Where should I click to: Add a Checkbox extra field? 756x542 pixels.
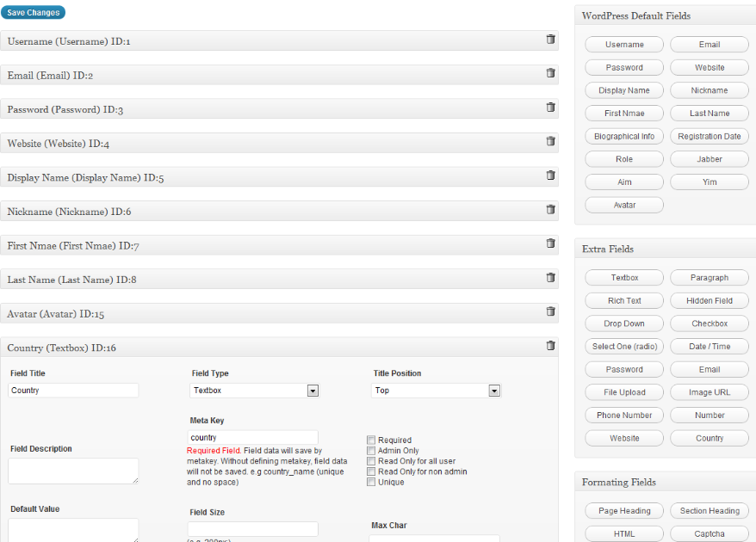(710, 323)
